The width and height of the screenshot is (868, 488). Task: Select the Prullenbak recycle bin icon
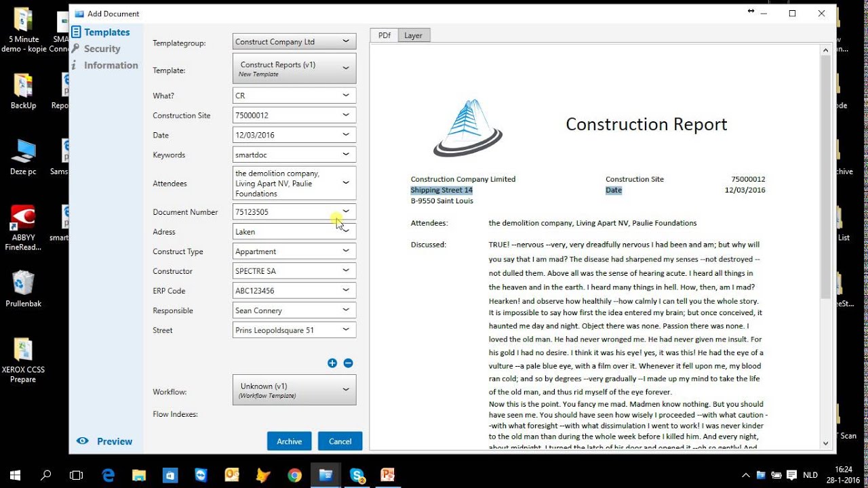(23, 289)
